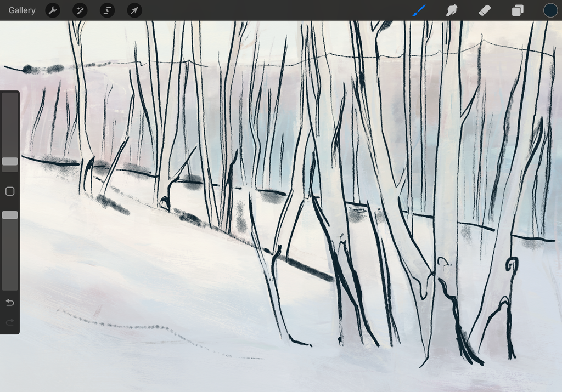This screenshot has height=392, width=562.
Task: Tap the brush size slider handle
Action: 9,161
